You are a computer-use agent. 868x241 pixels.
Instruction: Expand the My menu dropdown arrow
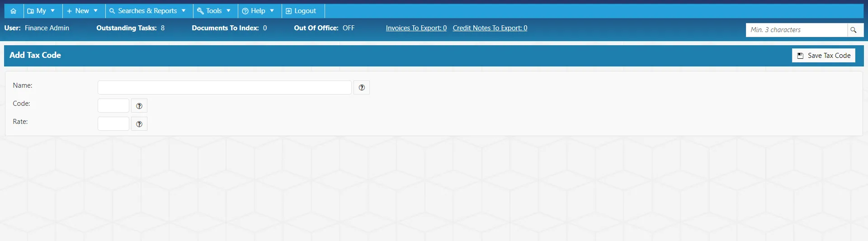tap(52, 11)
